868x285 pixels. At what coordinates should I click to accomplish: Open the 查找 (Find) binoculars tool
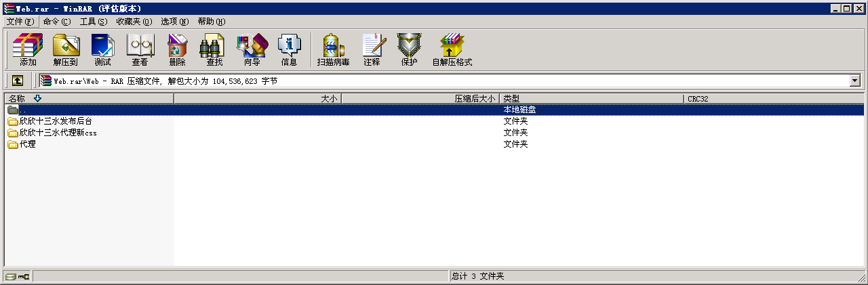[x=214, y=50]
